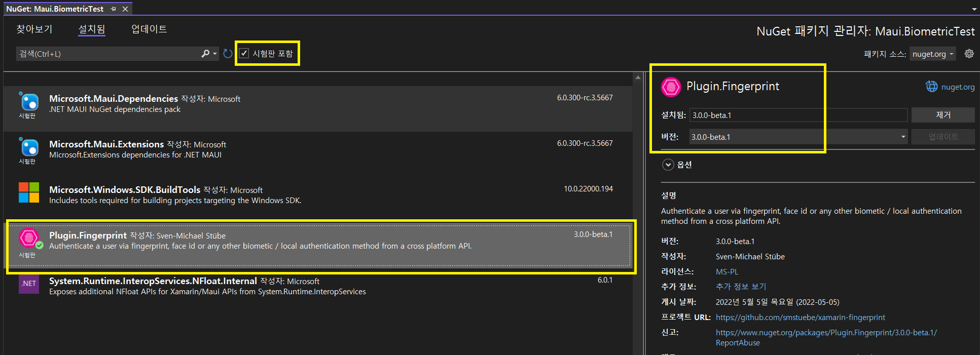Toggle the include prerelease checkbox

pos(244,53)
